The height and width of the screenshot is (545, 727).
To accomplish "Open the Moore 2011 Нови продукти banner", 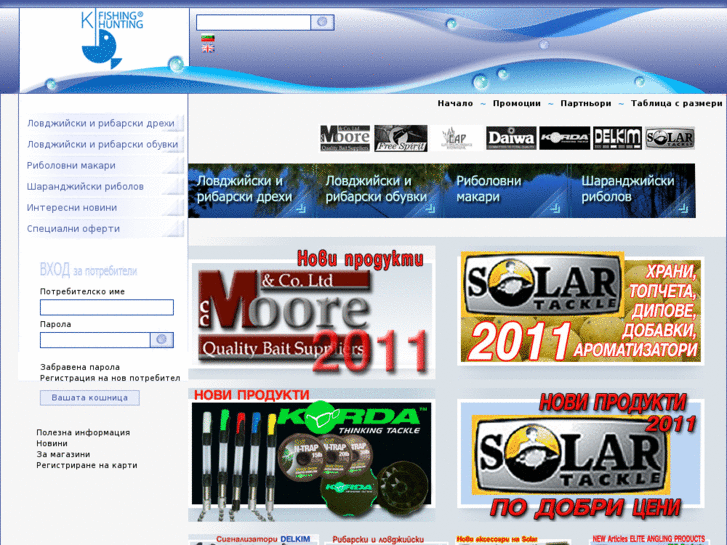I will coord(312,312).
